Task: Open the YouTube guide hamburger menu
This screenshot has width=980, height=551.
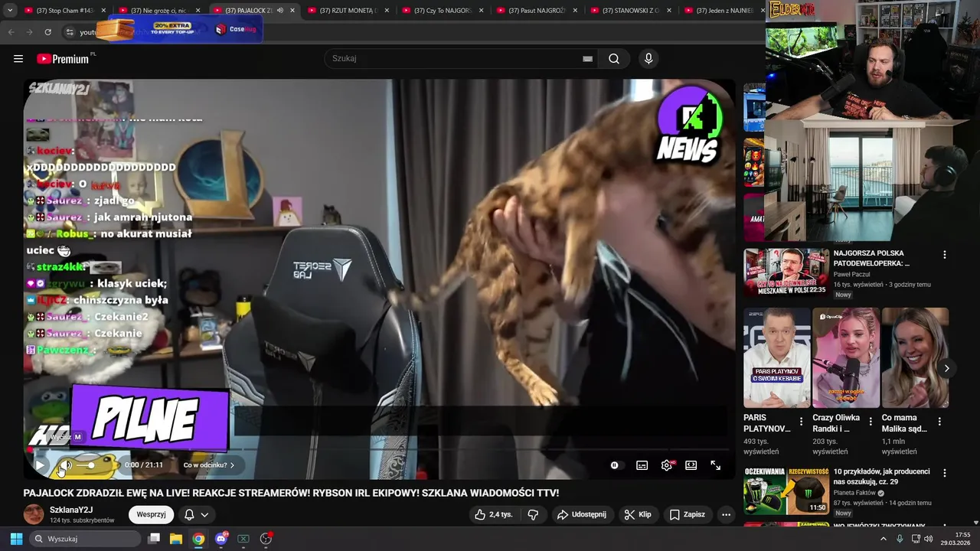Action: (18, 59)
